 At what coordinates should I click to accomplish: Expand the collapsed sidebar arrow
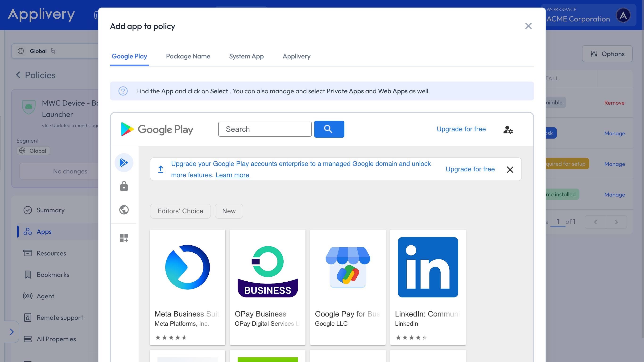point(12,332)
